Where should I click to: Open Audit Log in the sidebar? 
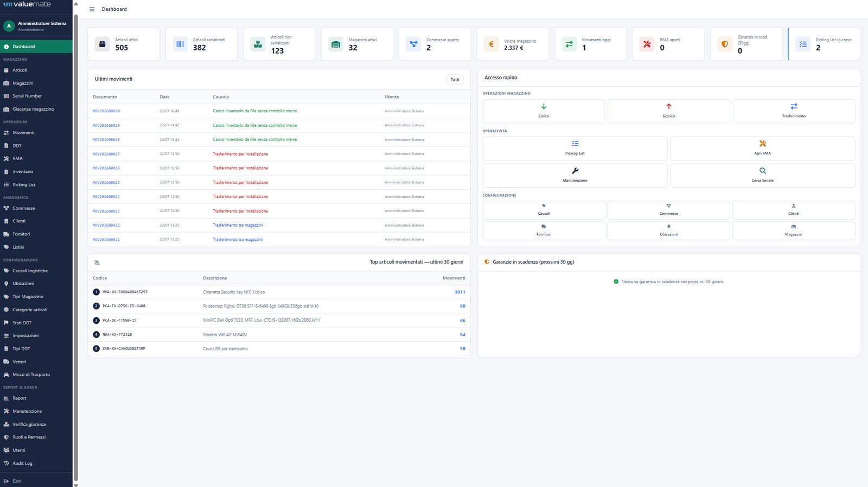36,463
